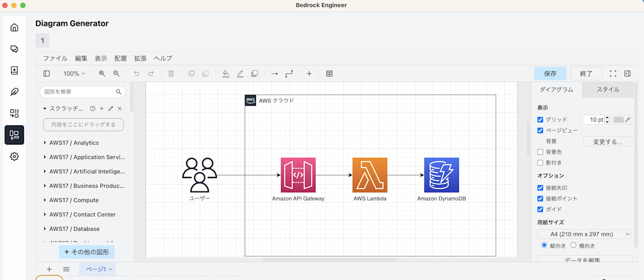
Task: Toggle the 接続ポイント checkbox
Action: (x=540, y=198)
